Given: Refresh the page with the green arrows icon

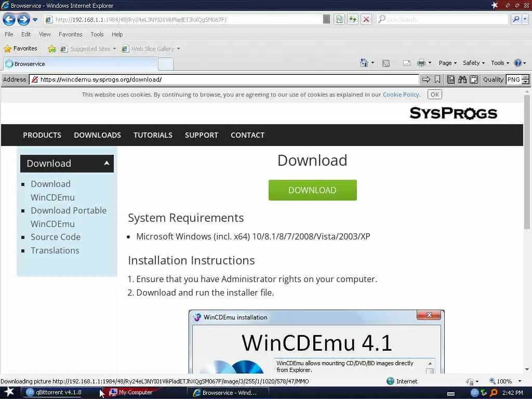Looking at the screenshot, I should click(x=353, y=19).
